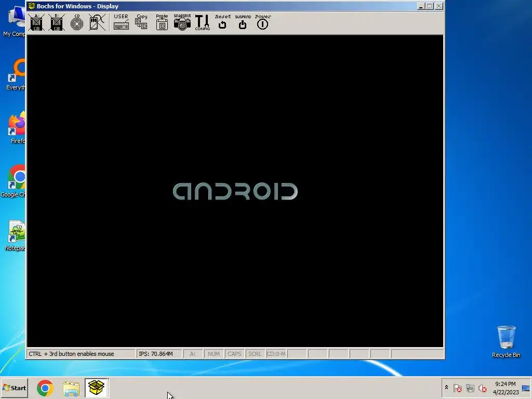This screenshot has height=399, width=532.
Task: Minimize the Bochs for Windows window
Action: click(421, 6)
